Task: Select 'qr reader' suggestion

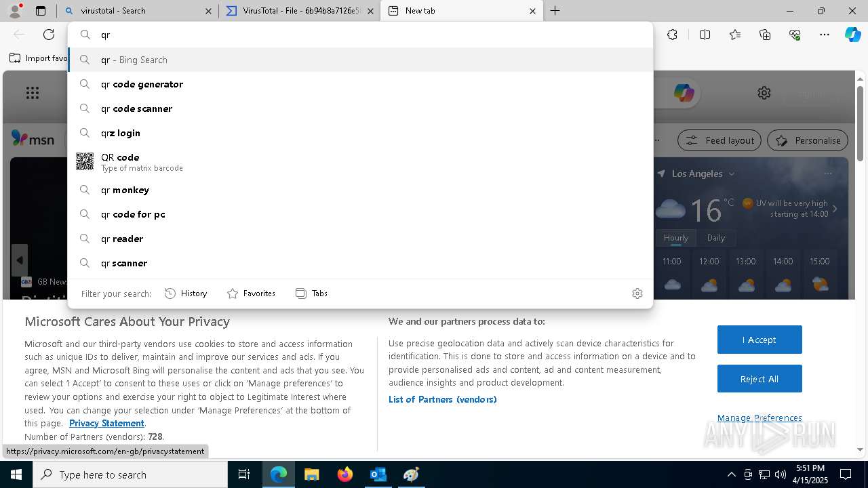Action: pyautogui.click(x=360, y=239)
